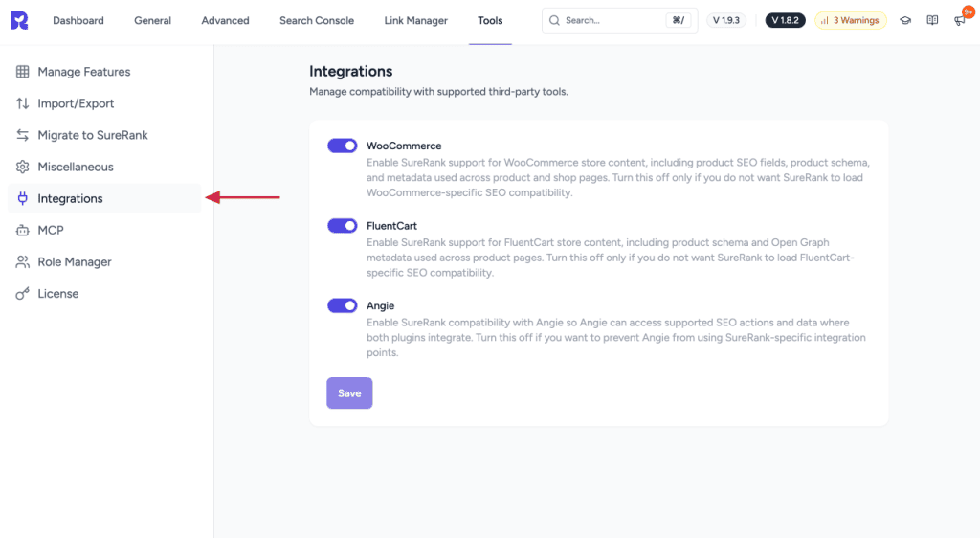Save the integration settings
The image size is (980, 538).
point(349,393)
